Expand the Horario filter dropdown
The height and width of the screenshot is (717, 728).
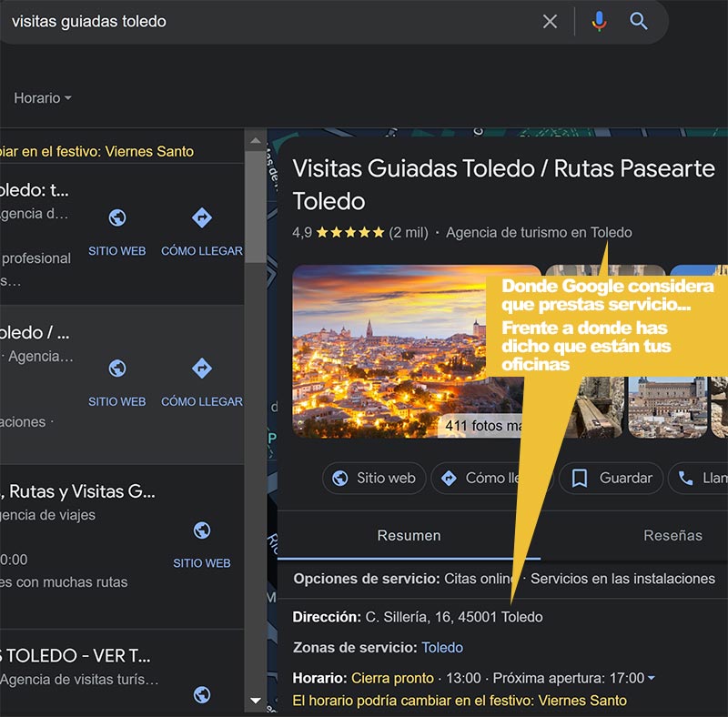(43, 97)
